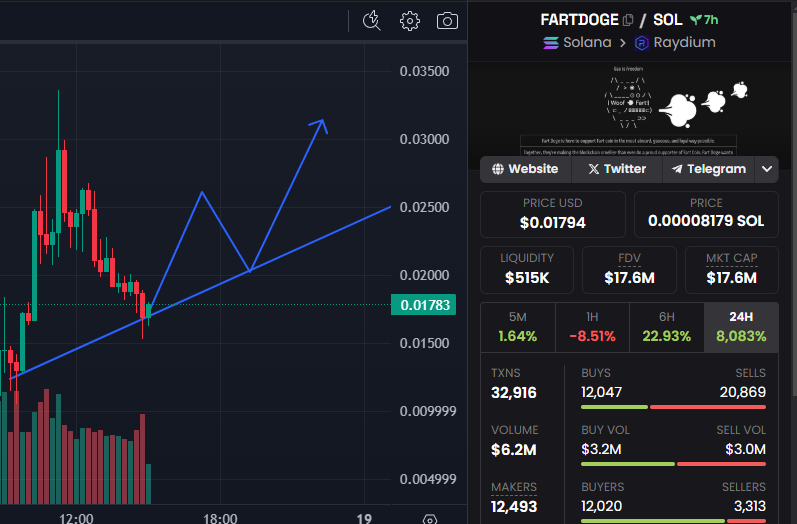Select the 1H timeframe tab
This screenshot has height=524, width=797.
(592, 327)
